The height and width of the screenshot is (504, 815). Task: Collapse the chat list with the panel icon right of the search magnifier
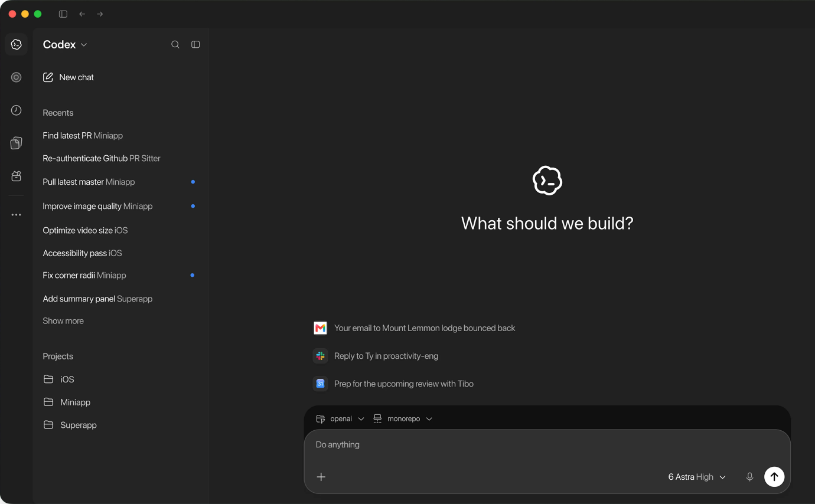pyautogui.click(x=195, y=44)
